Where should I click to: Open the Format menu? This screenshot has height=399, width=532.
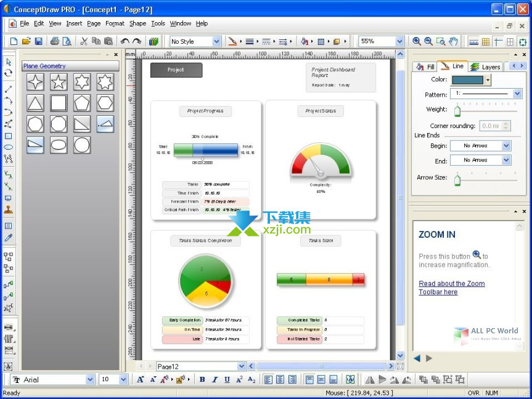point(115,23)
